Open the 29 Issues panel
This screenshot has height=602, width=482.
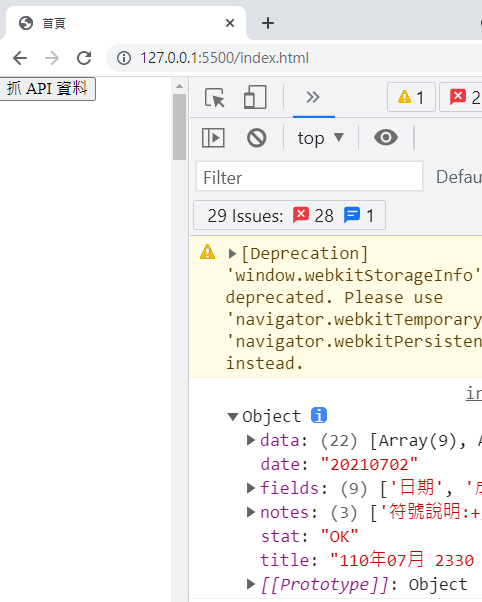[290, 215]
